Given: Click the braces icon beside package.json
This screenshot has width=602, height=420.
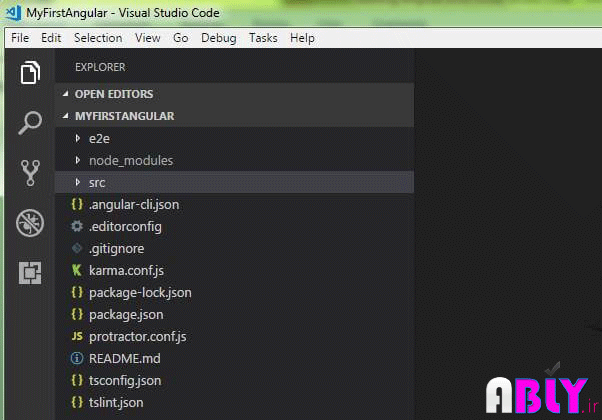Looking at the screenshot, I should click(77, 314).
